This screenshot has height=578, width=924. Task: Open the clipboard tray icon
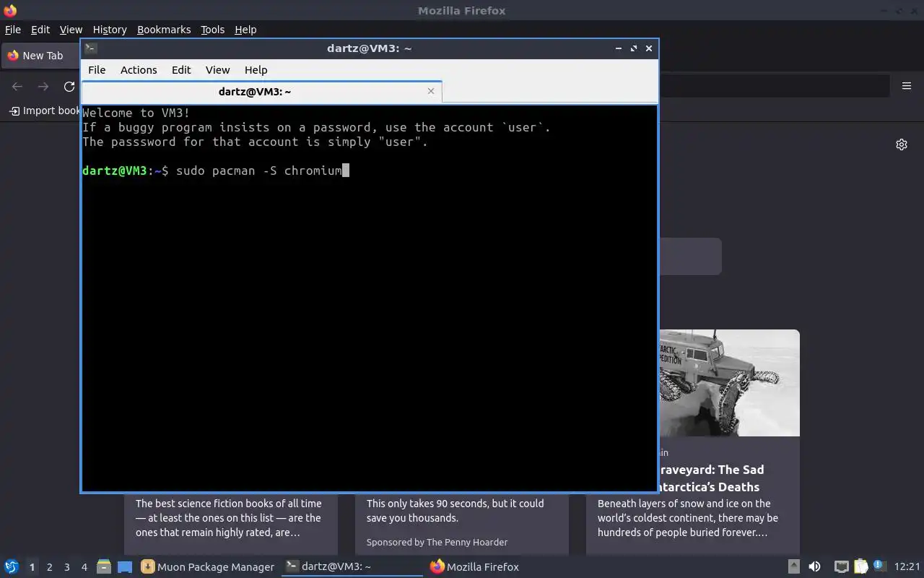[860, 567]
